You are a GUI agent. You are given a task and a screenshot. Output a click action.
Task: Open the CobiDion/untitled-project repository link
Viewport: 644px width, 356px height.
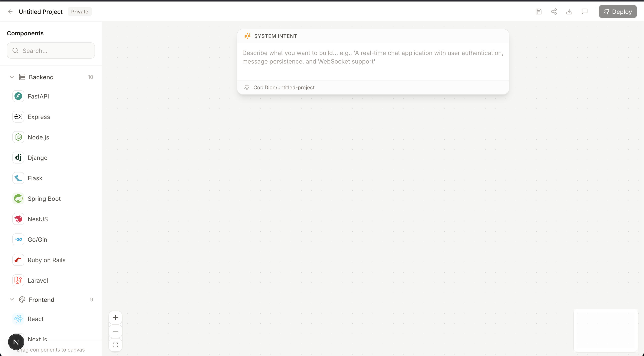pos(284,88)
